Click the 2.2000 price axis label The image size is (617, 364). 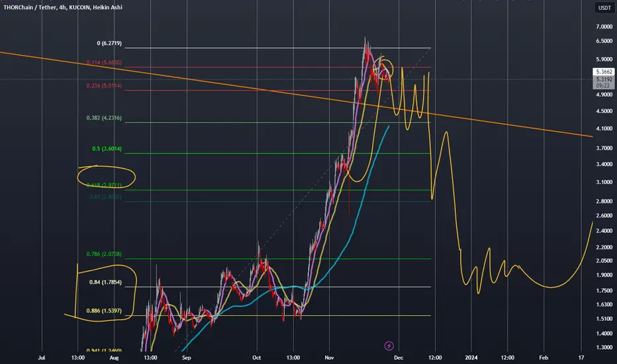pos(604,248)
